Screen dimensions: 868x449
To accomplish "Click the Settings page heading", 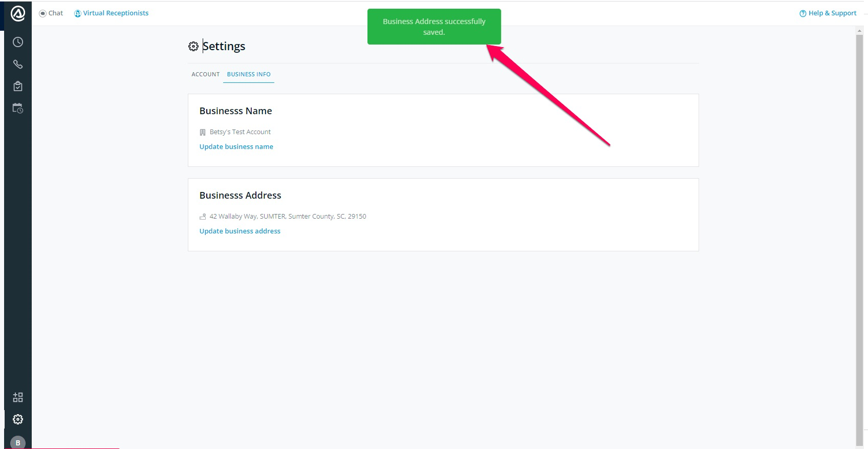I will point(224,46).
